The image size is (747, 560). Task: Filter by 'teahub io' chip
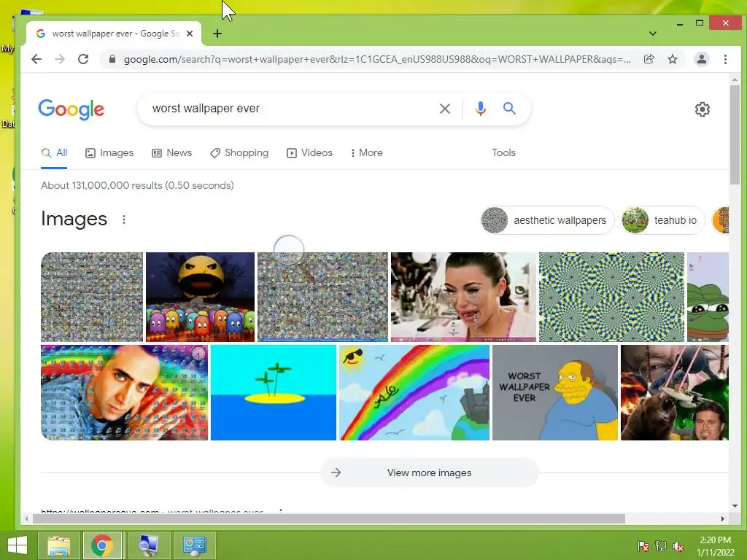[x=662, y=220]
